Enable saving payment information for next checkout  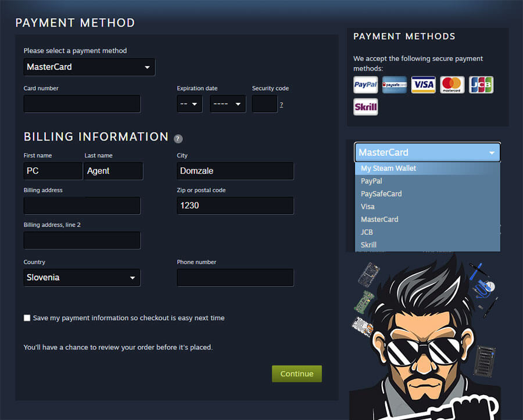tap(27, 318)
